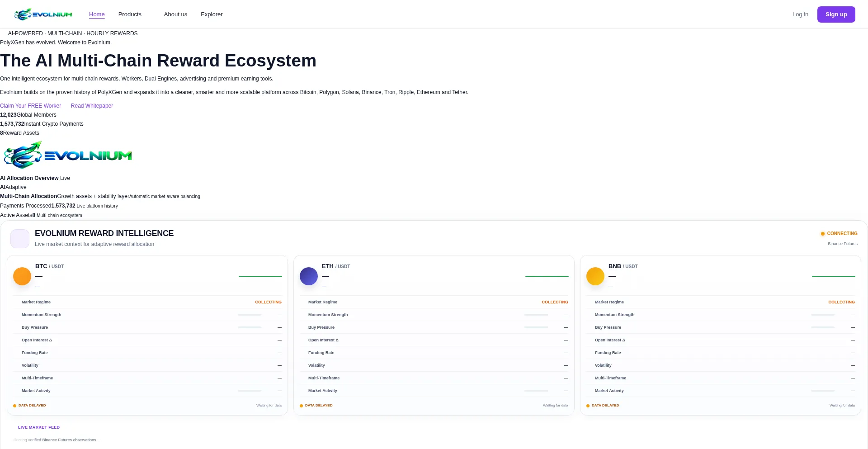Click the ETH Multi-Timeframe row label
Screen dimensions: 868x449
pos(324,378)
